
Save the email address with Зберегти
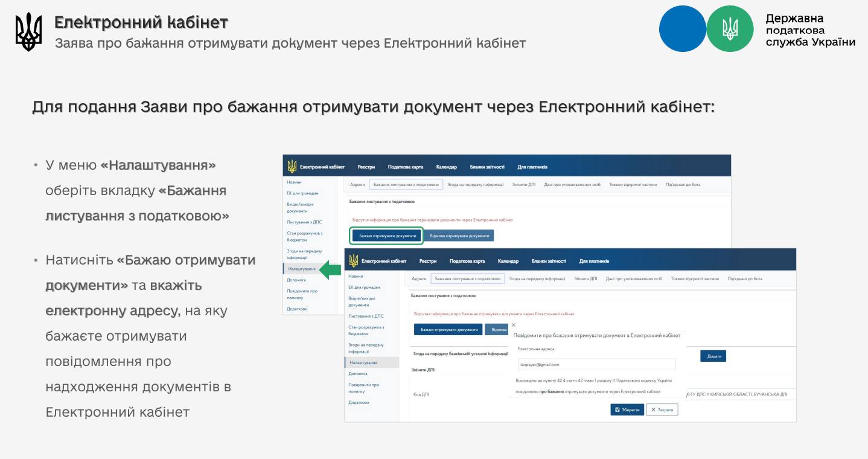click(627, 409)
